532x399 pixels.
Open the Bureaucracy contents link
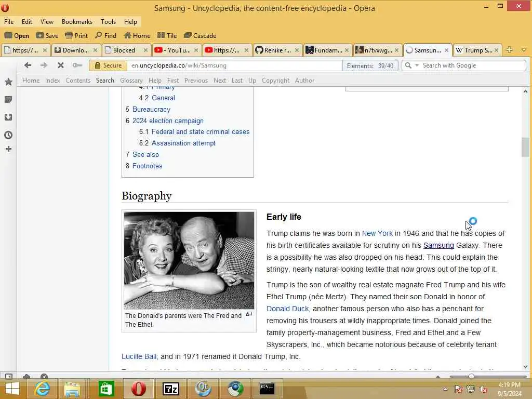151,109
